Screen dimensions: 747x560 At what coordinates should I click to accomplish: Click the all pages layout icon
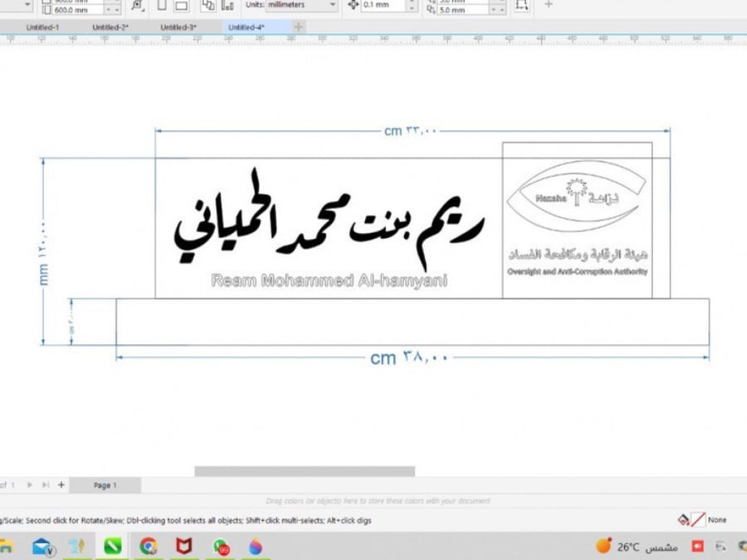[x=207, y=6]
